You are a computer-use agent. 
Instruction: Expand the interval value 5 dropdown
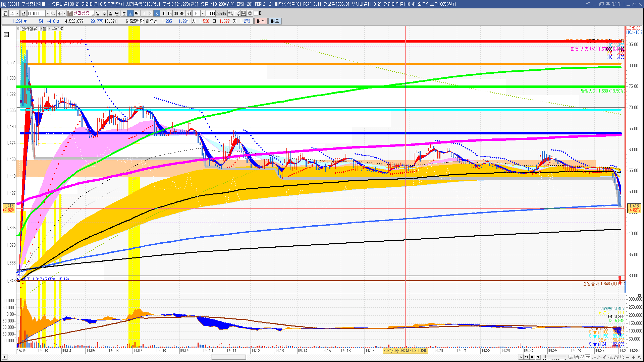pyautogui.click(x=203, y=13)
